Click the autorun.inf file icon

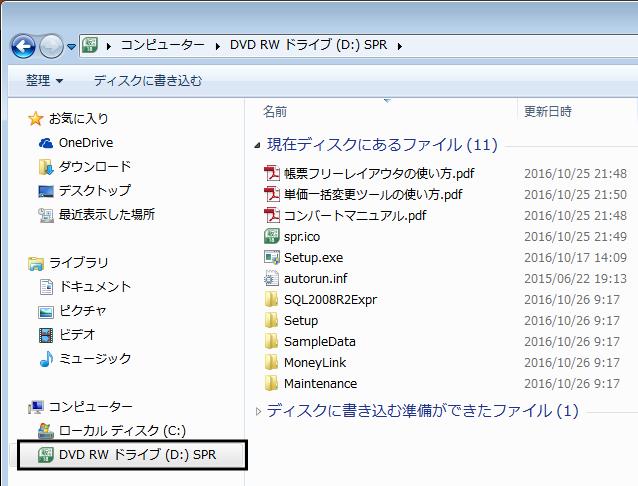[271, 278]
